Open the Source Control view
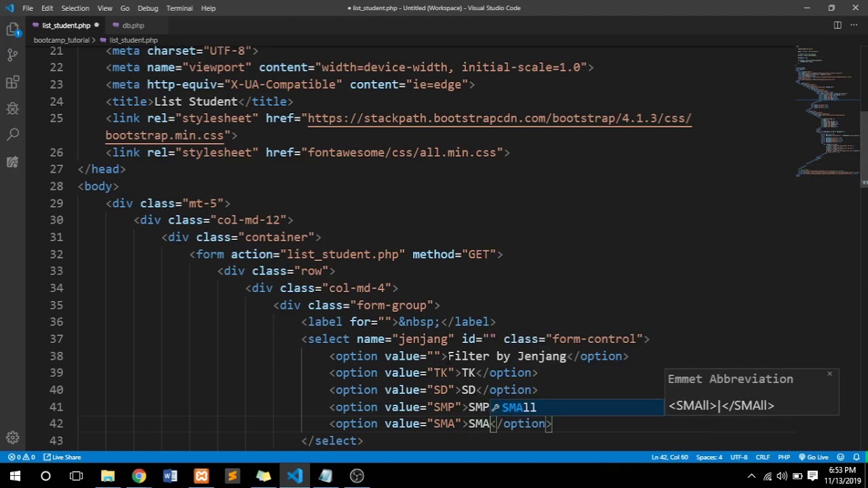The width and height of the screenshot is (868, 488). pyautogui.click(x=12, y=56)
